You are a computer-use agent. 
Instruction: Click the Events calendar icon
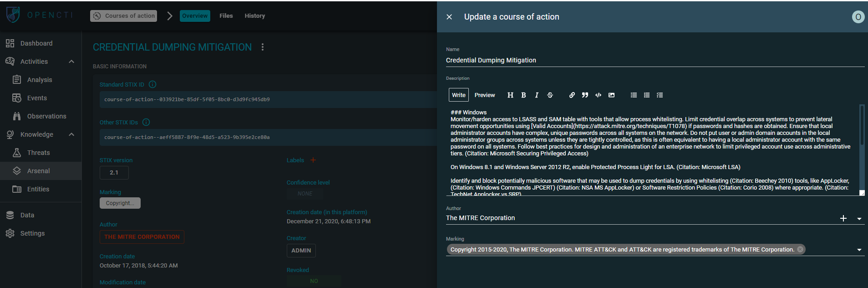coord(17,98)
